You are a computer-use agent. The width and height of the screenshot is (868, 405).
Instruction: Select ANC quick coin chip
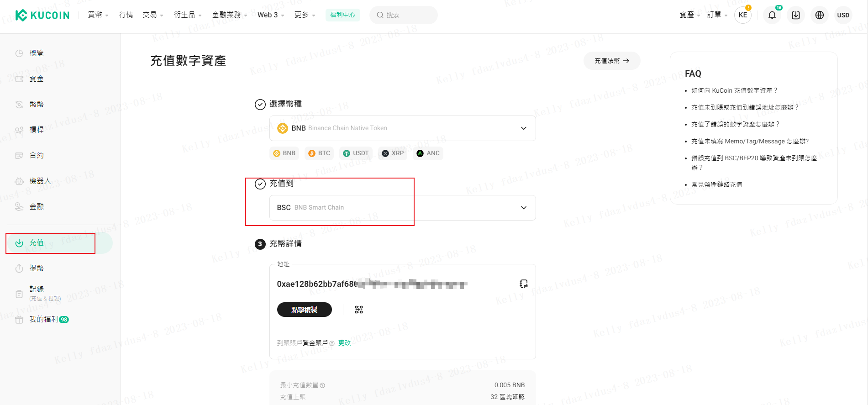[428, 153]
